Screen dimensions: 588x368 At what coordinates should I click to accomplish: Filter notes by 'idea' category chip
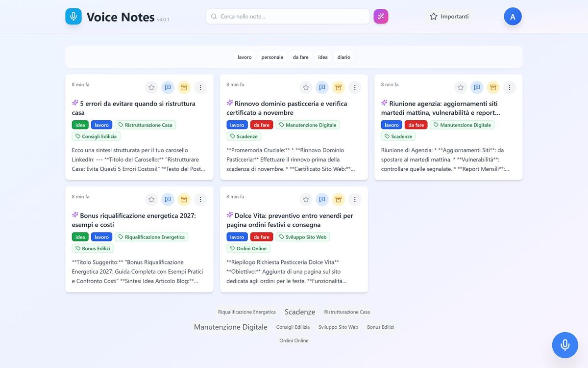[x=322, y=57]
